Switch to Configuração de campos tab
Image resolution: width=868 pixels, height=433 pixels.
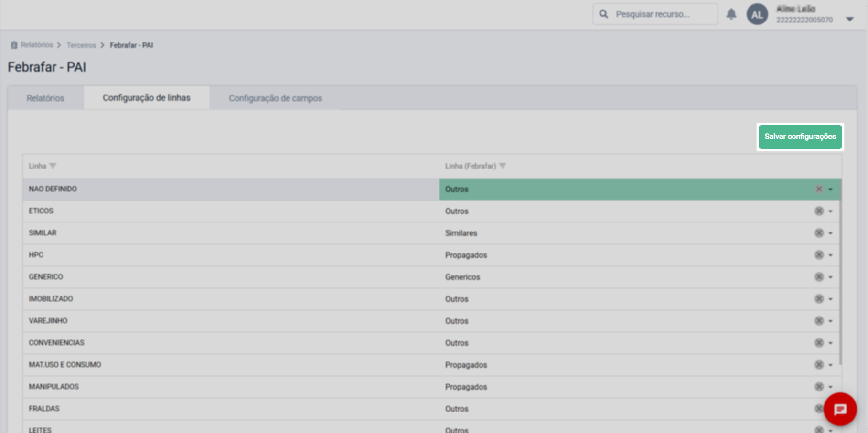(x=275, y=98)
